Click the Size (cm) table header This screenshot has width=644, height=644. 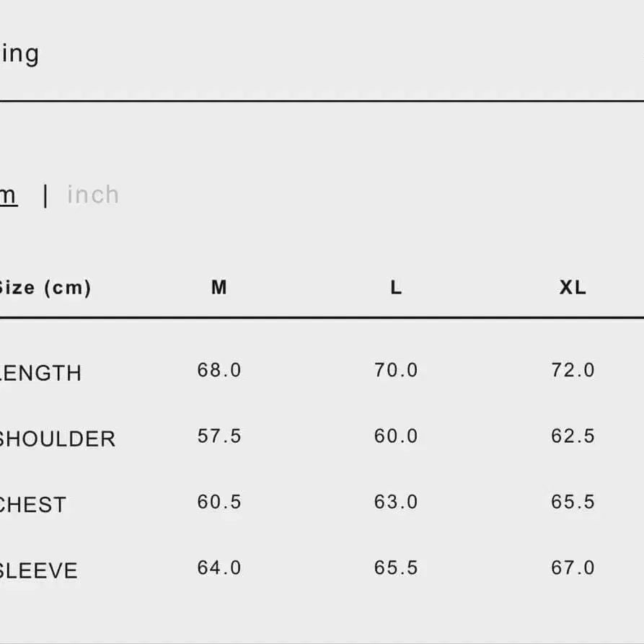pyautogui.click(x=45, y=288)
